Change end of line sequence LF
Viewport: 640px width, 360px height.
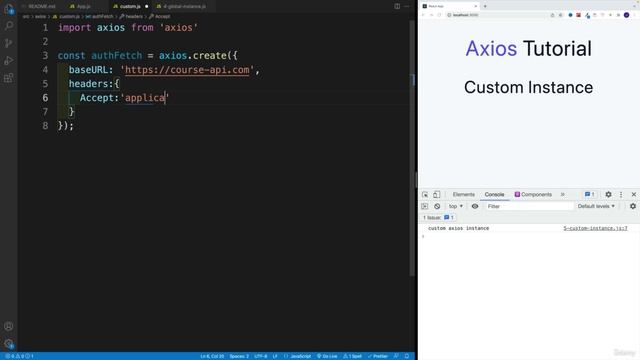pos(275,356)
